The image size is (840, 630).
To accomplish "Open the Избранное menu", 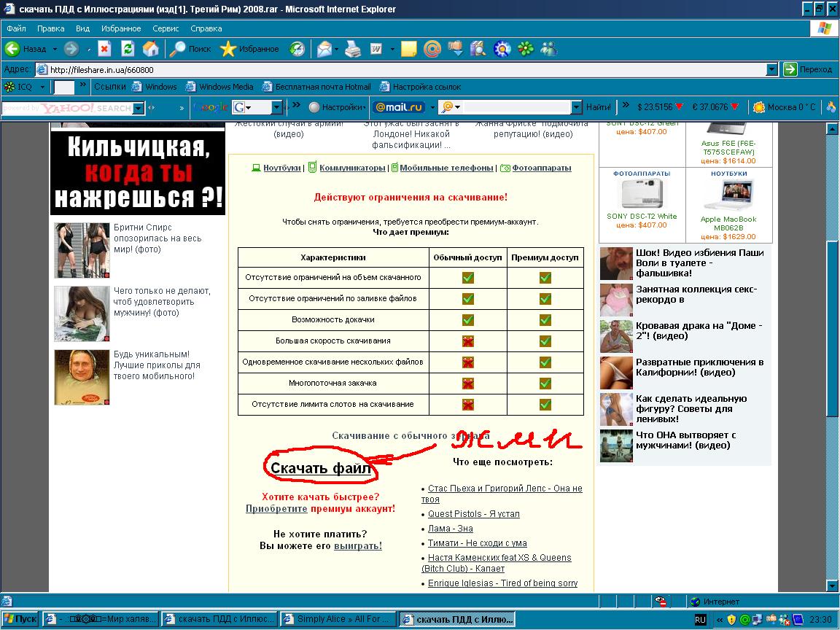I will pyautogui.click(x=121, y=28).
